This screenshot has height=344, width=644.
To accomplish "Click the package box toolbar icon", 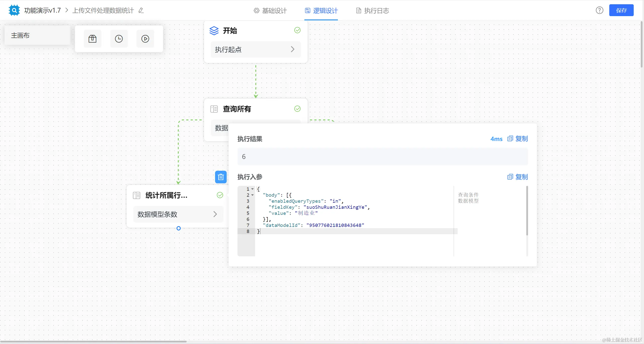I will pyautogui.click(x=92, y=39).
